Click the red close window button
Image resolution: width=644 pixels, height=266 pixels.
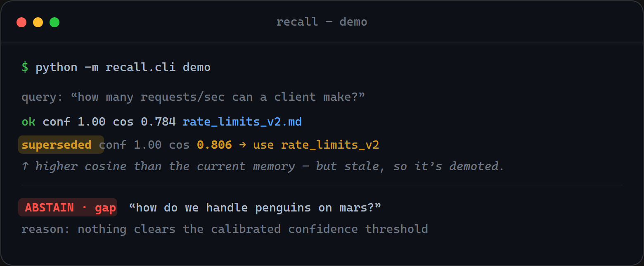click(21, 22)
